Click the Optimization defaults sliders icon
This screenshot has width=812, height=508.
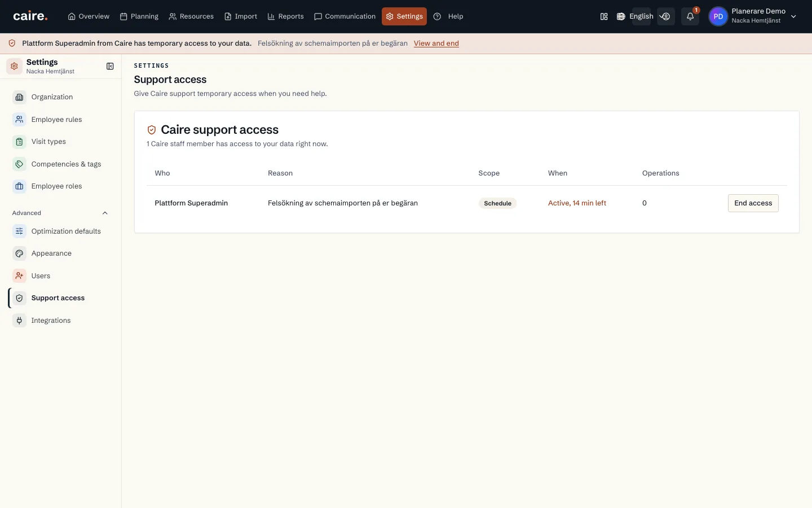pos(19,231)
